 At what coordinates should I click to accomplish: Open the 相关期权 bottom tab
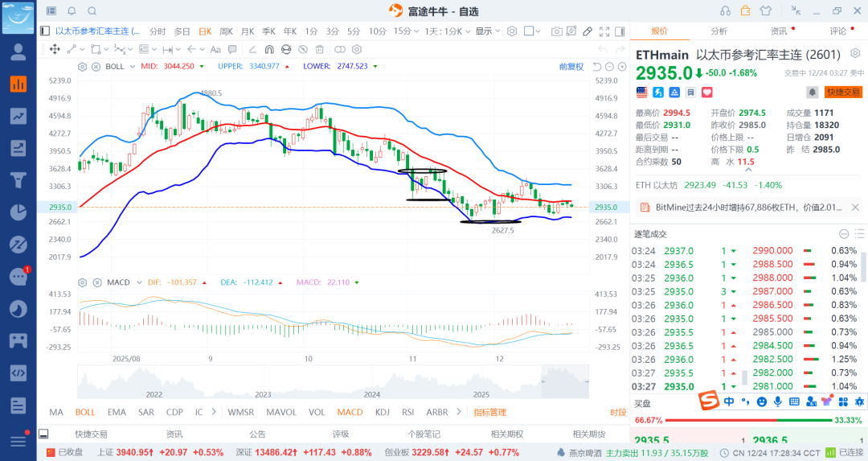(507, 434)
